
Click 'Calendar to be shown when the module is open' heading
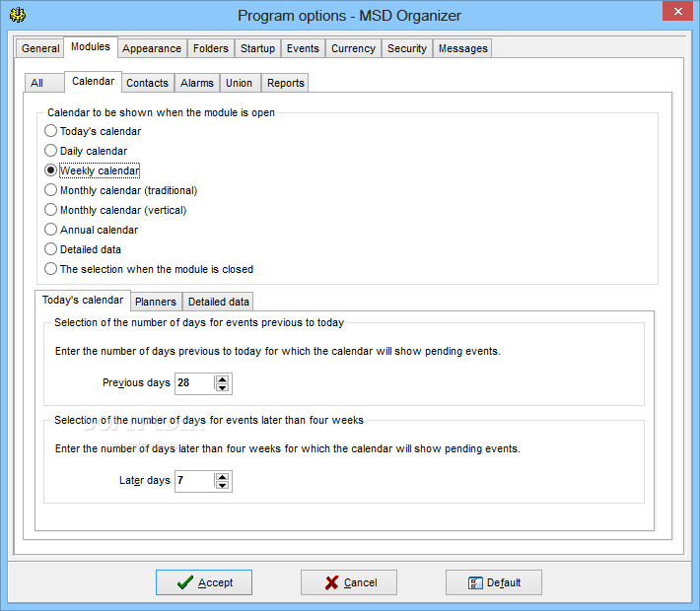click(161, 112)
